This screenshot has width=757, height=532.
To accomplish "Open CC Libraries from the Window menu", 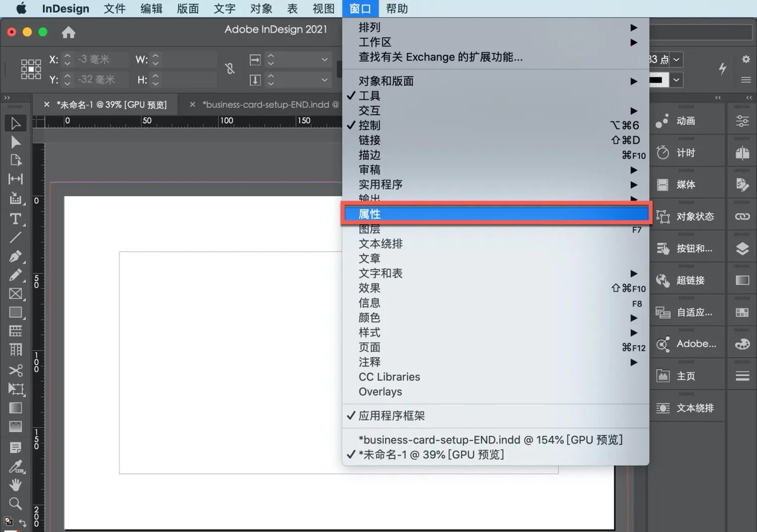I will point(389,377).
